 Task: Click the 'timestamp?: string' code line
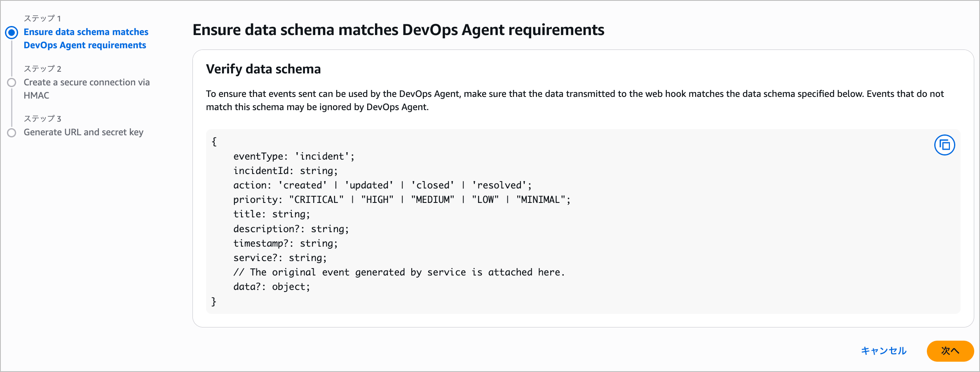click(285, 243)
